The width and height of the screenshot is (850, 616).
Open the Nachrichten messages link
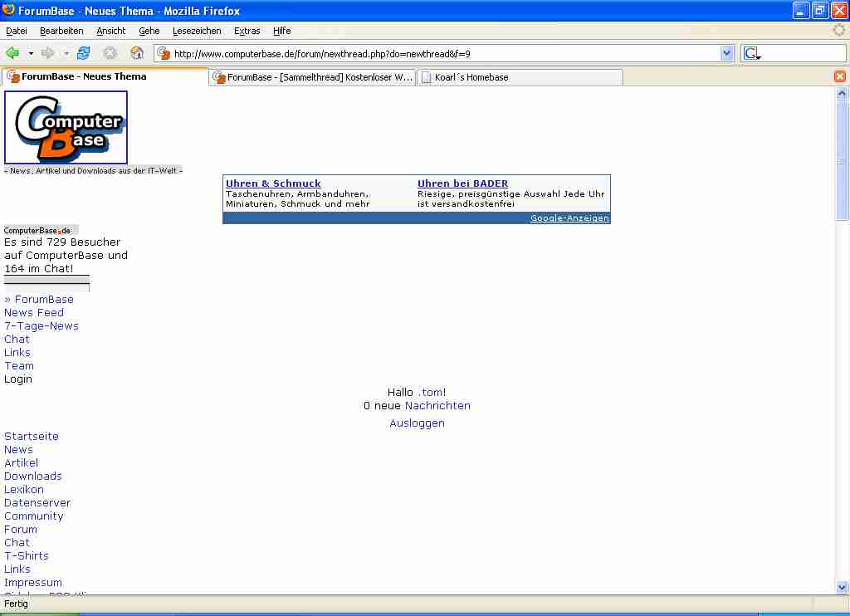click(437, 406)
